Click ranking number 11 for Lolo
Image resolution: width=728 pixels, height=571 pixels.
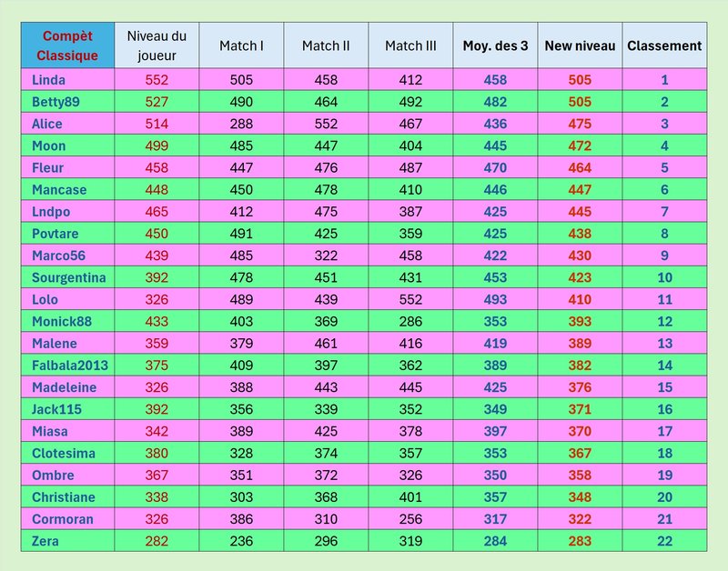pos(665,300)
